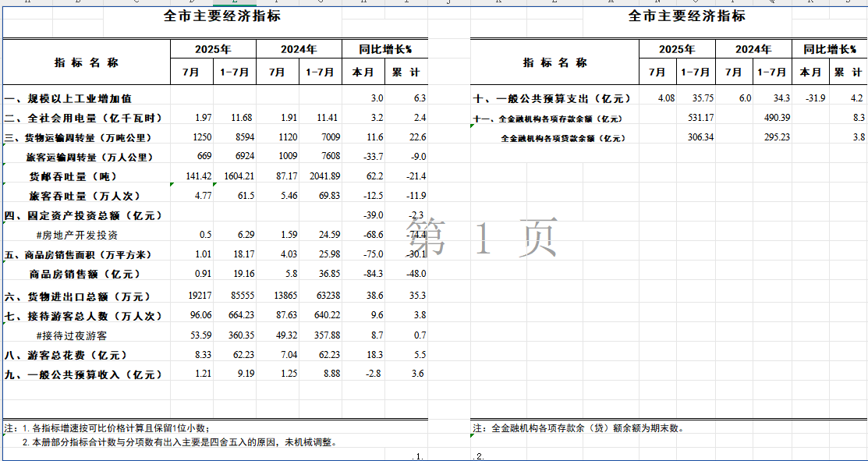This screenshot has width=868, height=461.
Task: Click the 同比增长% header in left table
Action: [385, 49]
